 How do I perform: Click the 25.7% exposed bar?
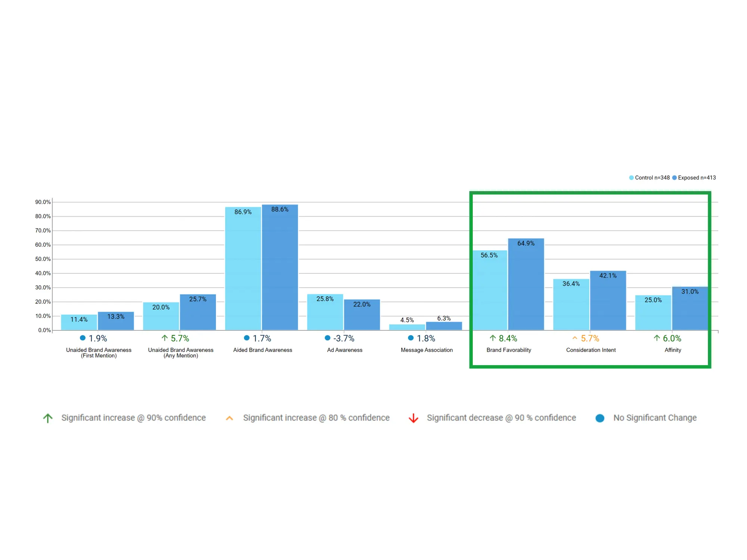[x=198, y=312]
